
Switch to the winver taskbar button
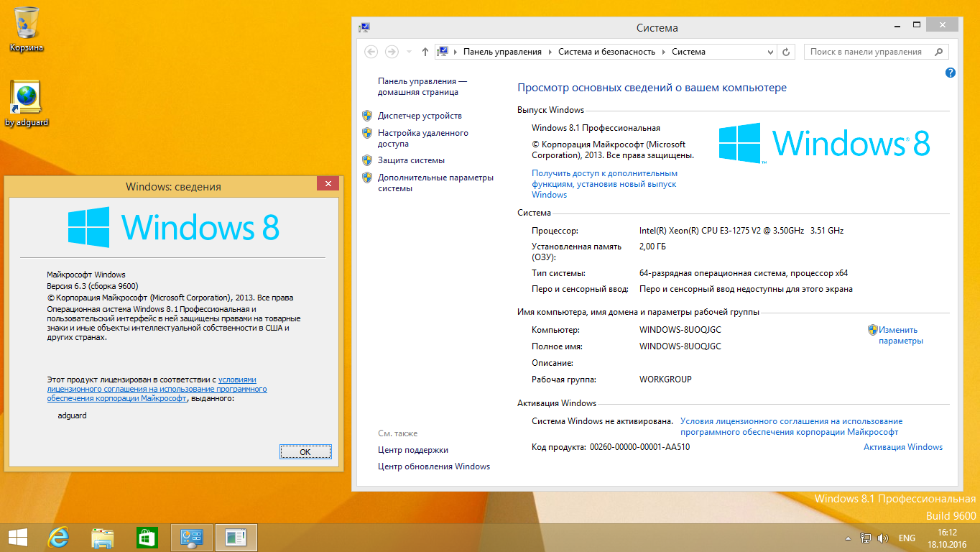click(236, 538)
